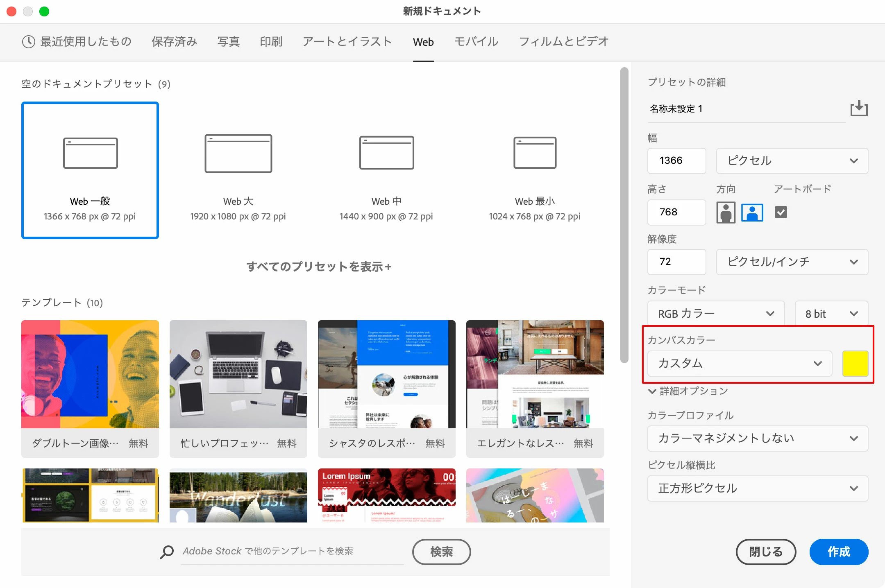This screenshot has height=588, width=885.
Task: Click the clock icon beside 最近使用したもの
Action: point(28,42)
